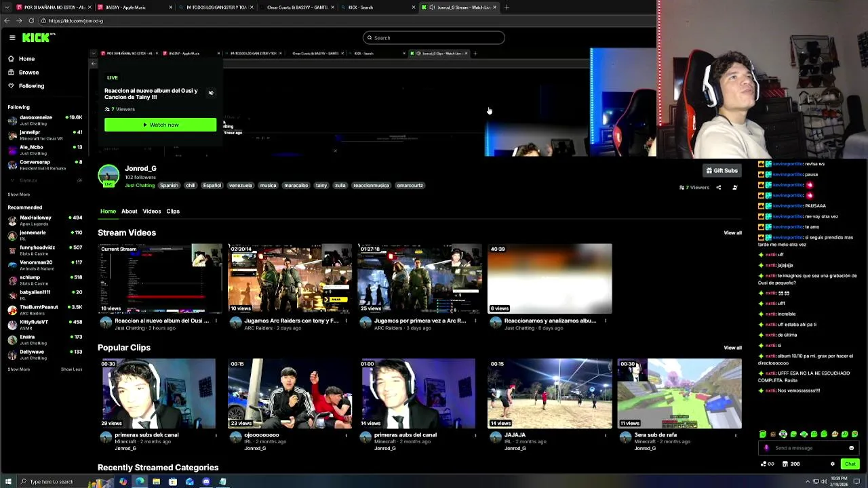Collapse Recommended with Show Less
Viewport: 868px width, 488px height.
71,369
